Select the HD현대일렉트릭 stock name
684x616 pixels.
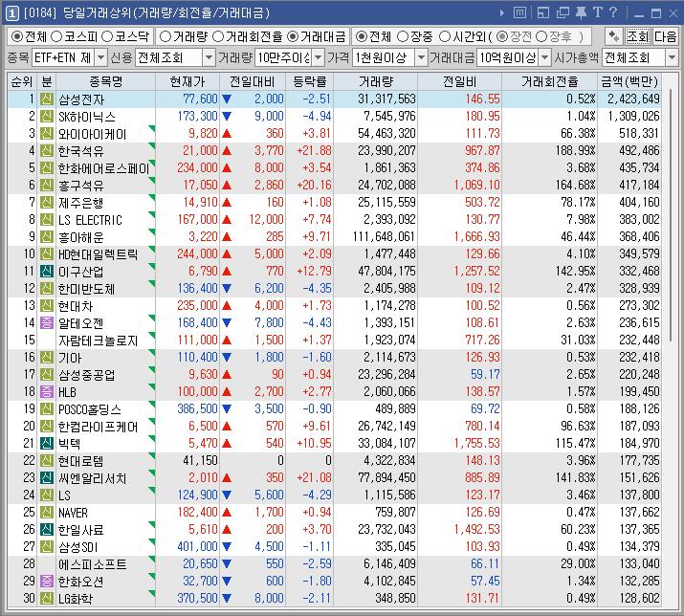click(x=99, y=253)
